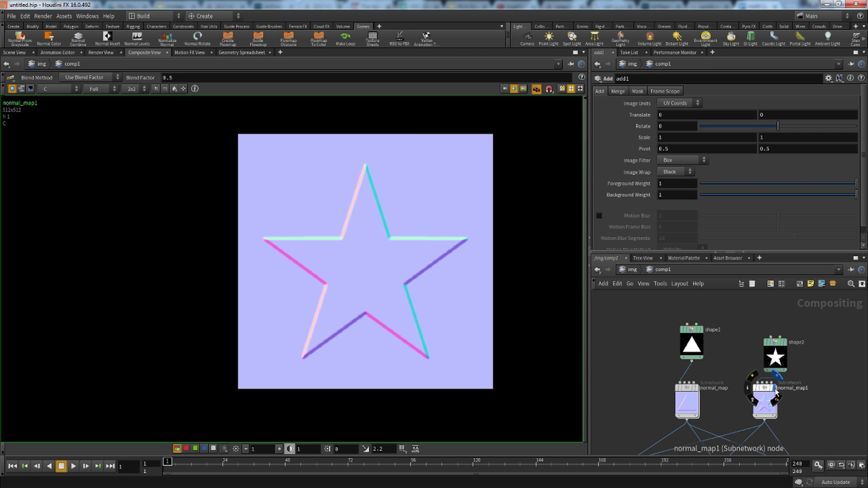
Task: Add a Point Light from shelf
Action: tap(548, 38)
